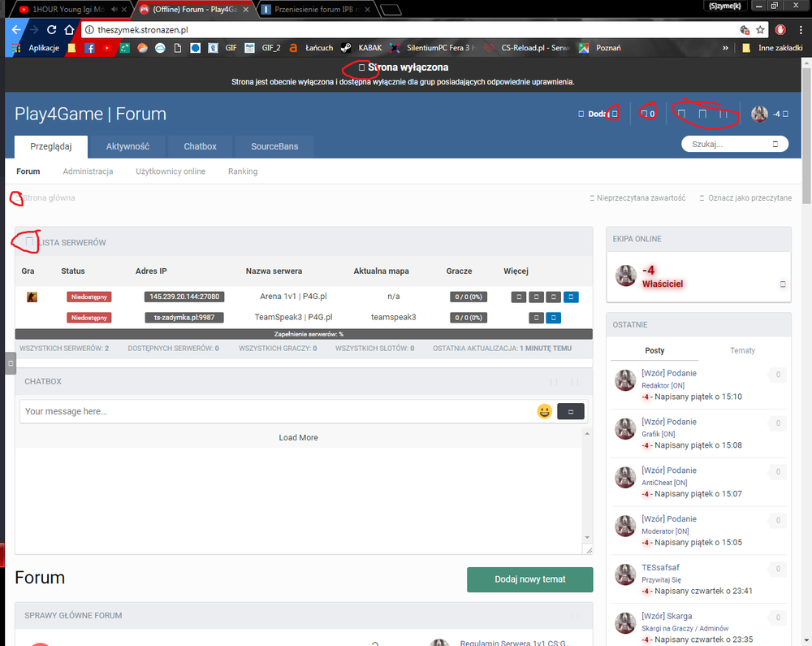Open Nieprzeczytana zawartość link

click(637, 198)
